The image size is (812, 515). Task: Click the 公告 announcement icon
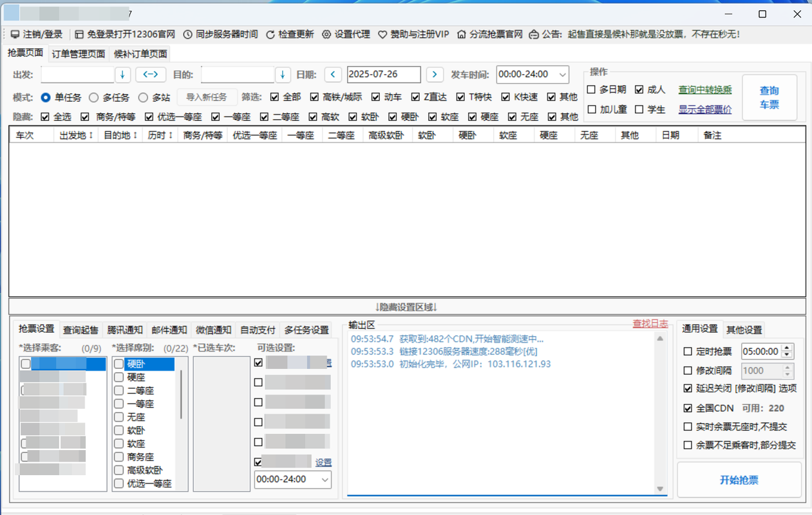click(534, 34)
